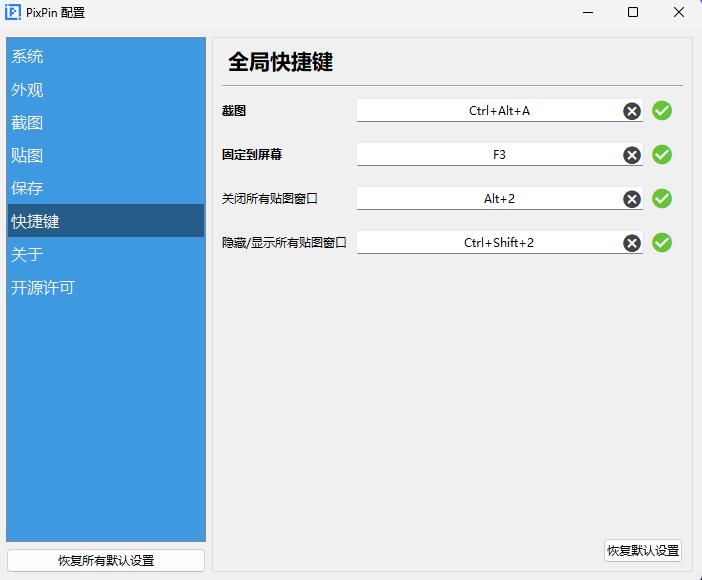Click the 截图 shortcut label in the right panel
Viewport: 702px width, 580px height.
[x=234, y=111]
